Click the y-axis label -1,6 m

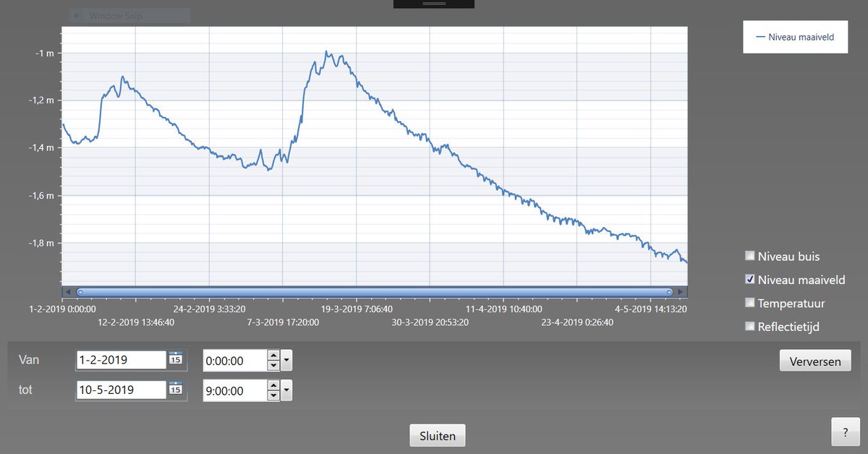[x=41, y=195]
